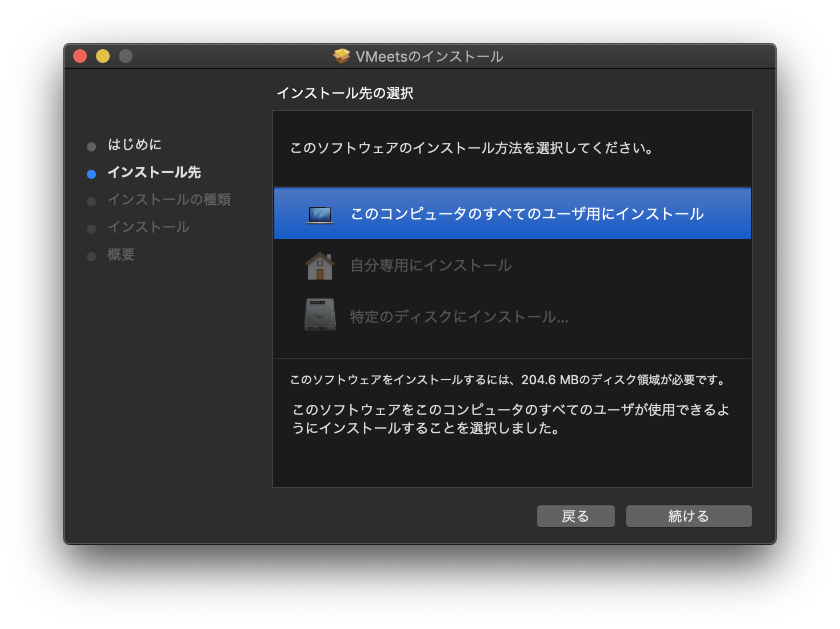The width and height of the screenshot is (840, 629).
Task: Click the bullet beside インストールの種類
Action: [91, 201]
